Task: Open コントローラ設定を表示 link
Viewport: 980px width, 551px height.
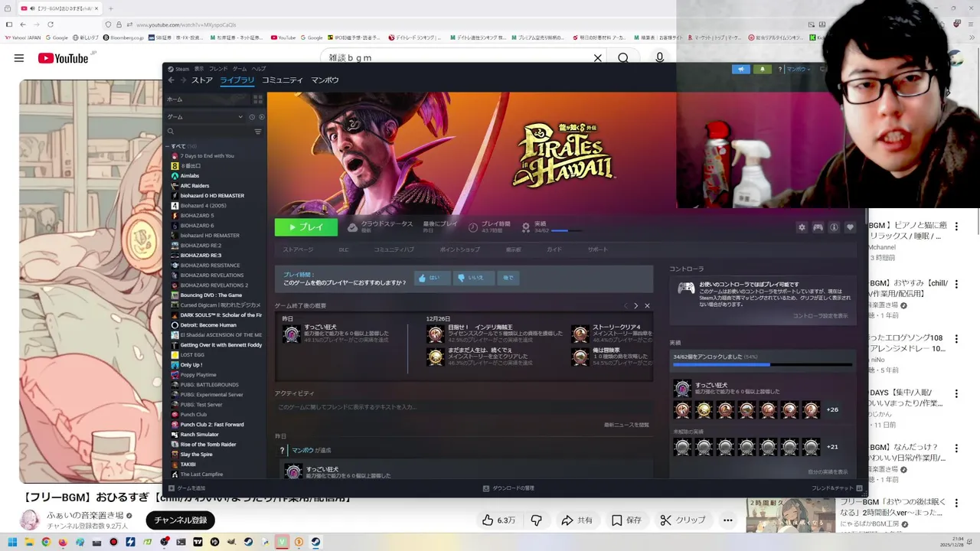Action: 820,316
